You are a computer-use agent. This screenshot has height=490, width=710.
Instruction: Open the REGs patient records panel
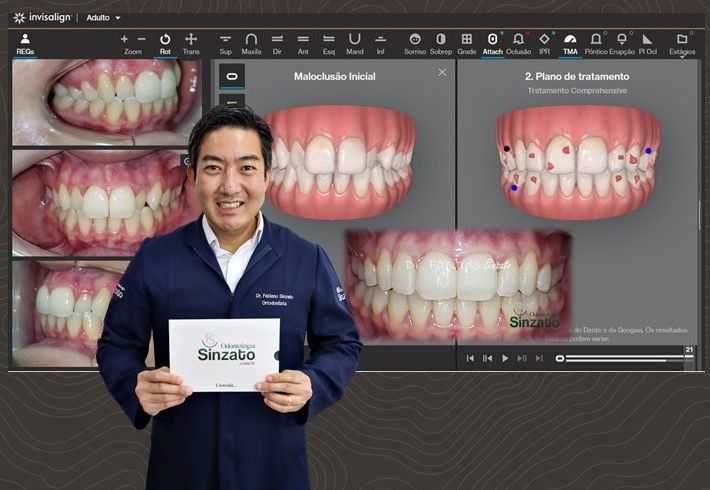(x=25, y=43)
